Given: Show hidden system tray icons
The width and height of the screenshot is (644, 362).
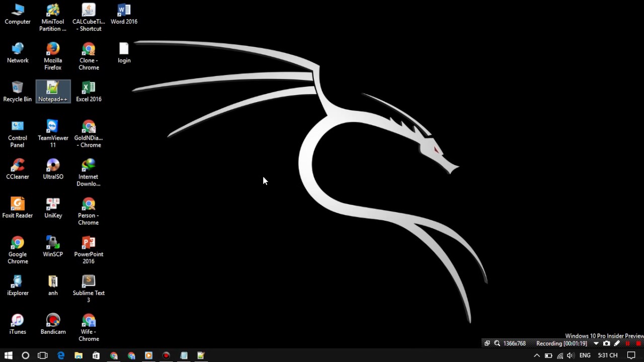Looking at the screenshot, I should 537,355.
